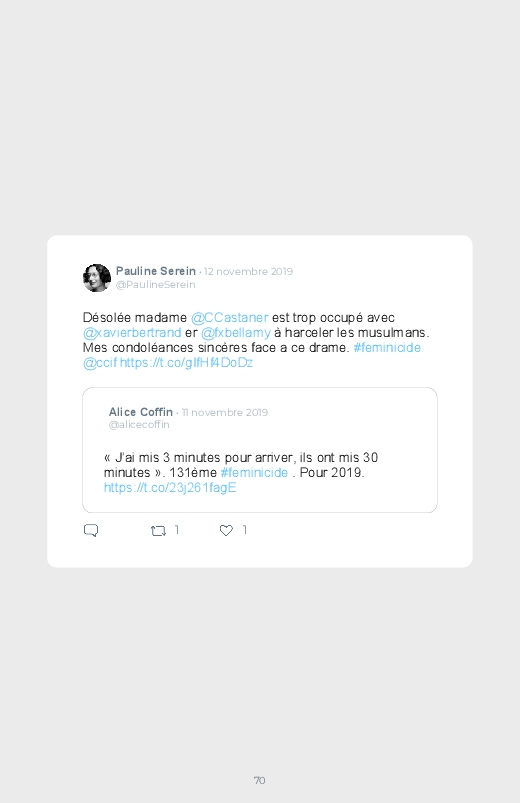Open the @CCastaner mention link
Image resolution: width=520 pixels, height=803 pixels.
230,318
